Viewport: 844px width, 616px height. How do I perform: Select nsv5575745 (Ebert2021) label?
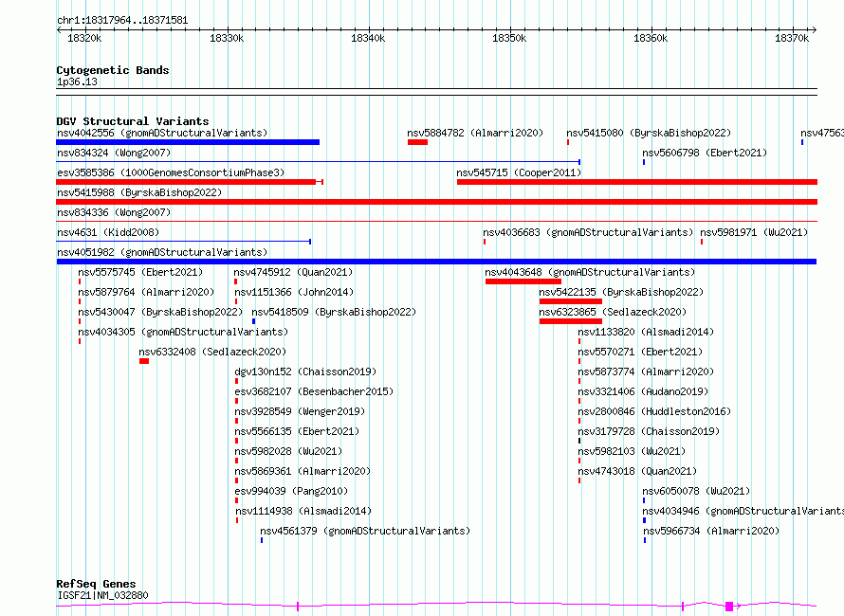coord(140,272)
